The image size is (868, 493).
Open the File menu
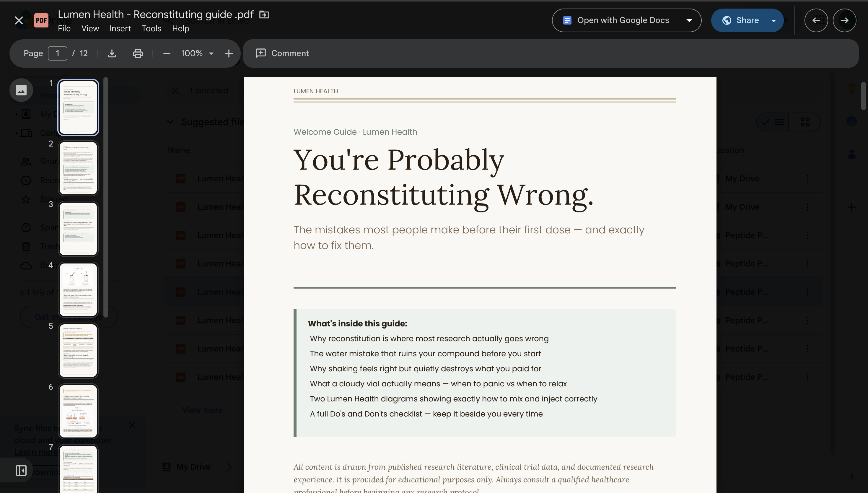[x=64, y=28]
